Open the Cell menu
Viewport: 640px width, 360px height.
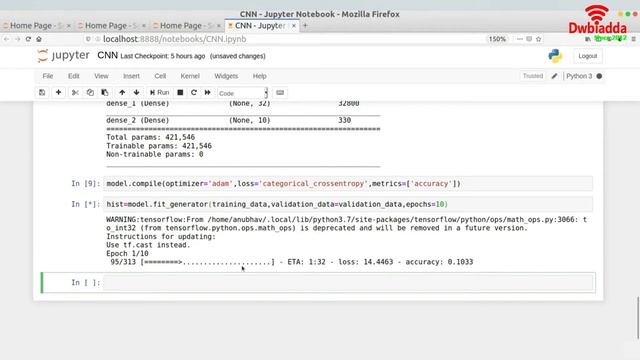[x=160, y=76]
